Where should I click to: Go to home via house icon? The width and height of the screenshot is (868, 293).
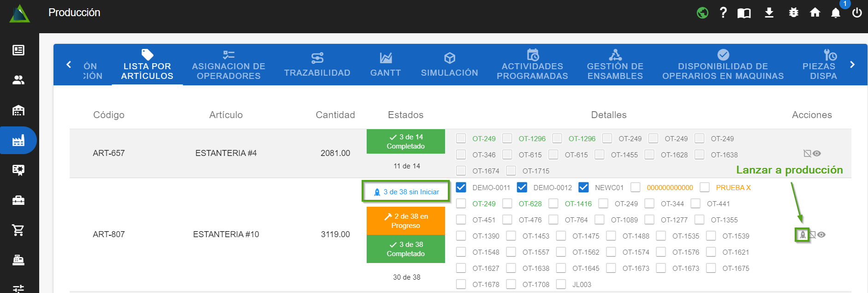815,13
